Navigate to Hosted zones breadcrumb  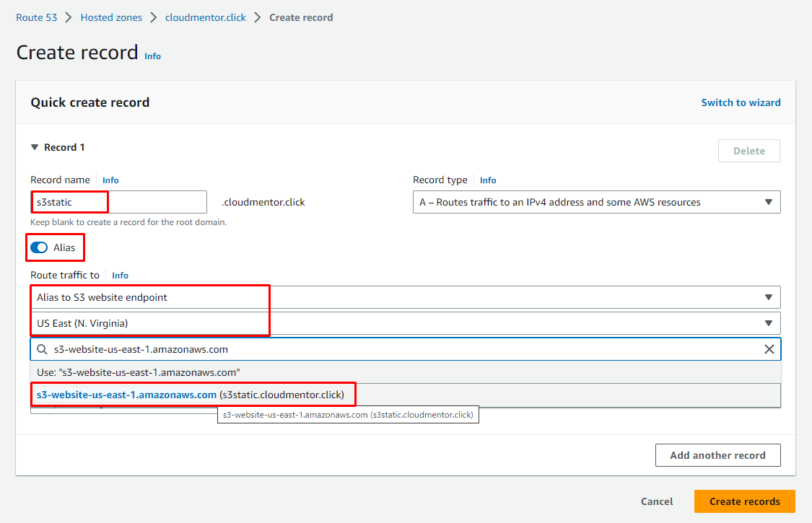[x=111, y=17]
